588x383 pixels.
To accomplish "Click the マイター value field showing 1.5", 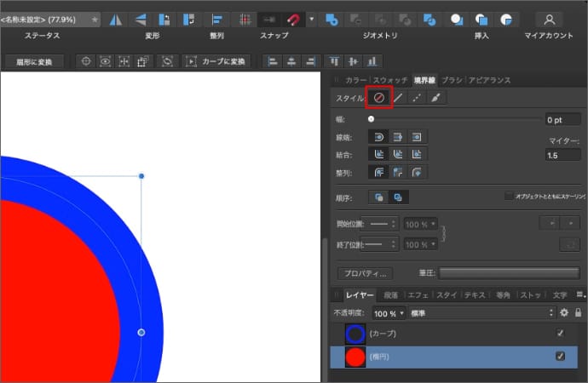I will coord(563,156).
